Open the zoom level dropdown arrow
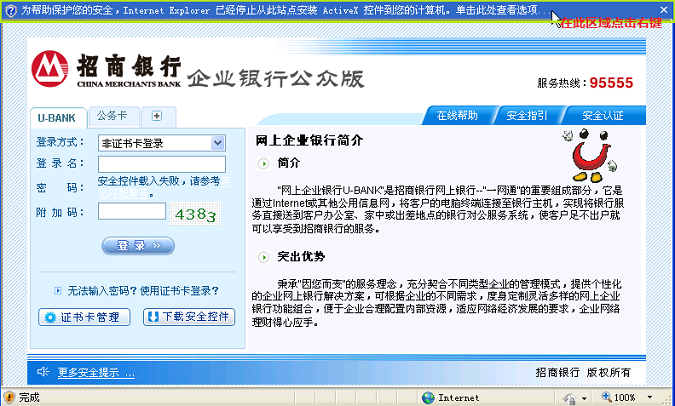Screen dimensions: 675x406 click(650, 397)
